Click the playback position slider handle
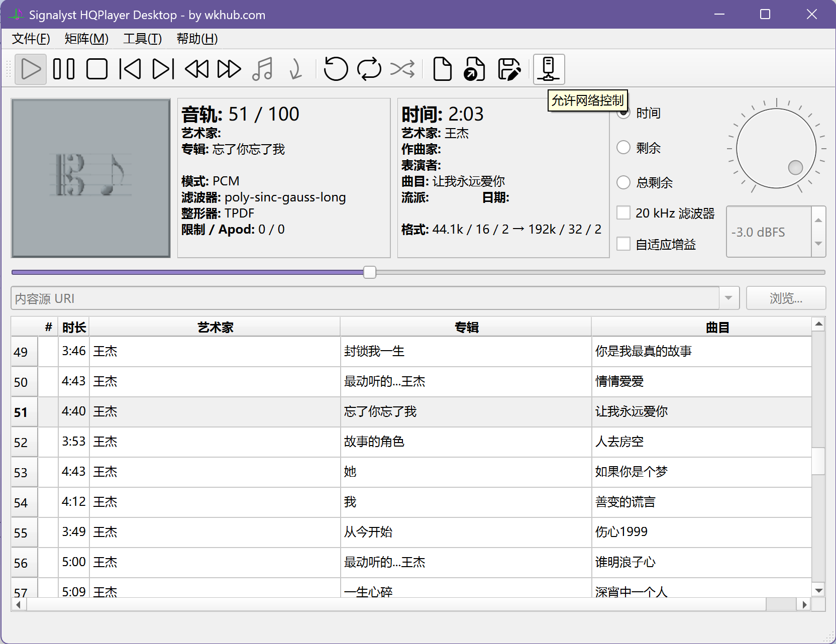The image size is (836, 644). point(370,272)
